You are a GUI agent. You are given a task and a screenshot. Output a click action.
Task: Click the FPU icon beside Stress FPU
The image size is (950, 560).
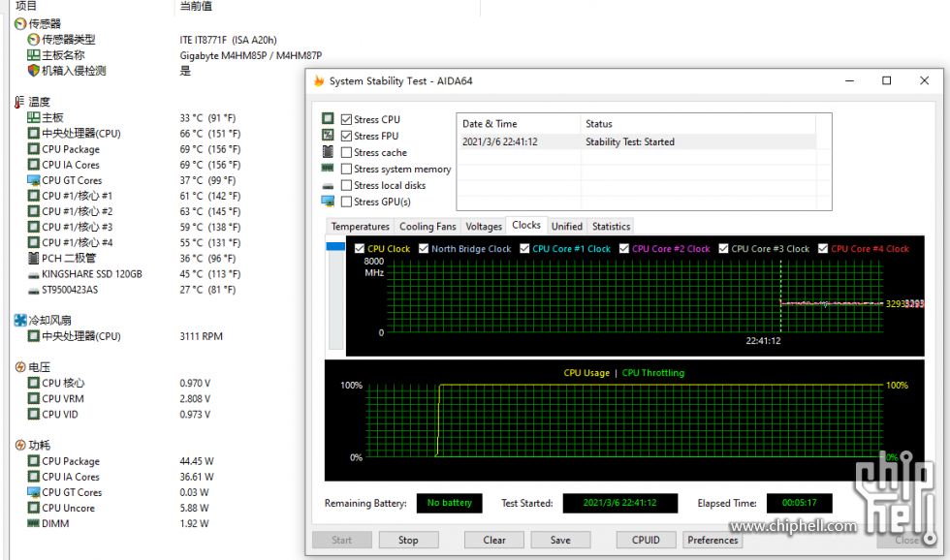328,135
